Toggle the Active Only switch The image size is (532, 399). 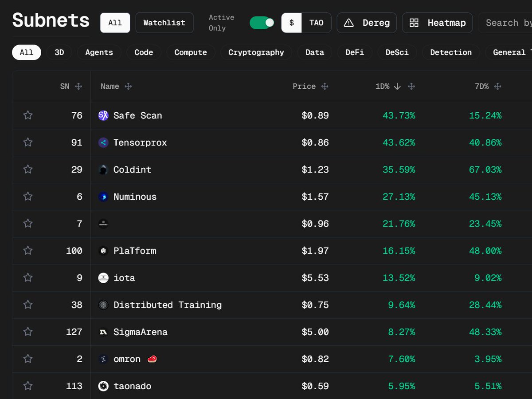coord(262,23)
